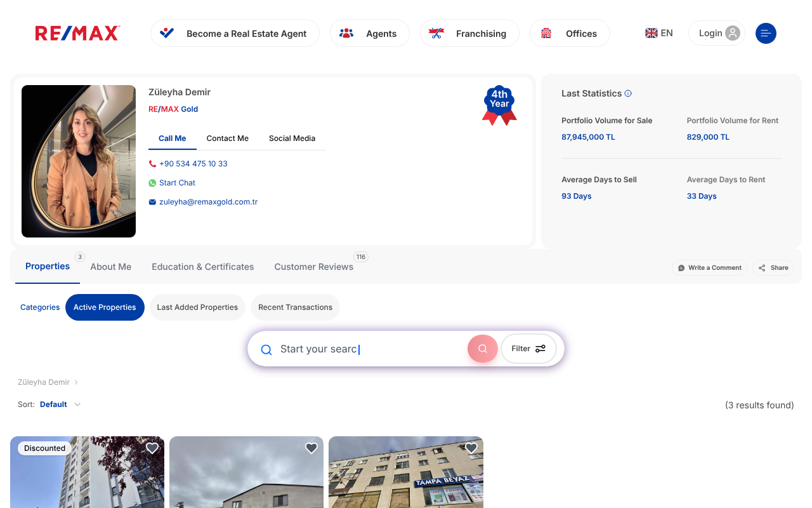Click the Share button
The image size is (812, 508).
773,268
